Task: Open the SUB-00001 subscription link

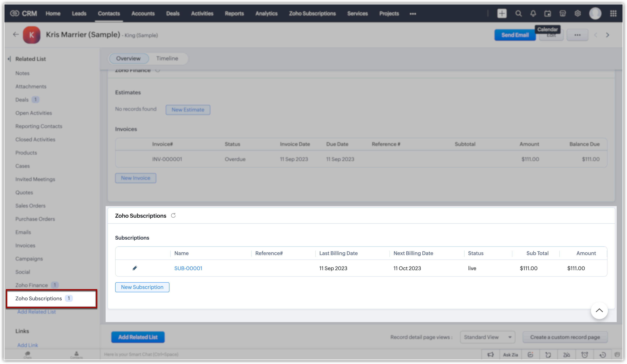Action: pyautogui.click(x=188, y=268)
